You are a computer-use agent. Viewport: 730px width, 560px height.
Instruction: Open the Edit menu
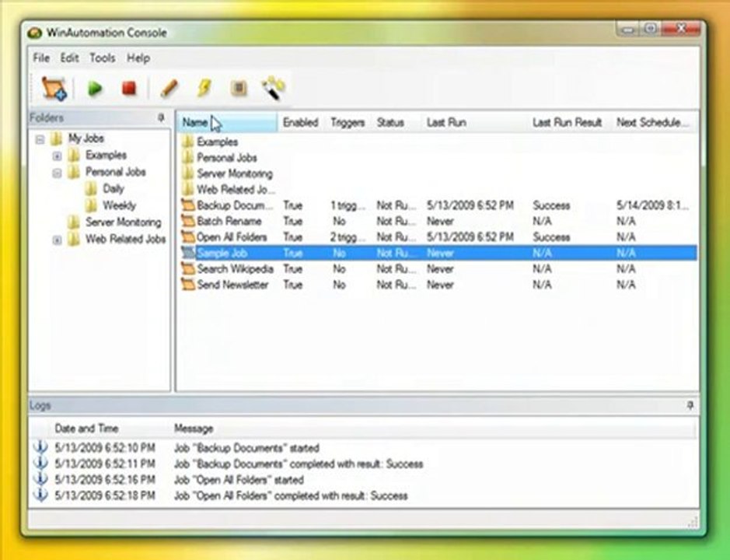tap(69, 58)
